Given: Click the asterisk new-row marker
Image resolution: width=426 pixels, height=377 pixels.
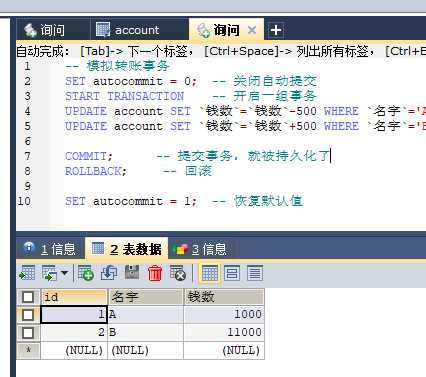Looking at the screenshot, I should (x=28, y=350).
